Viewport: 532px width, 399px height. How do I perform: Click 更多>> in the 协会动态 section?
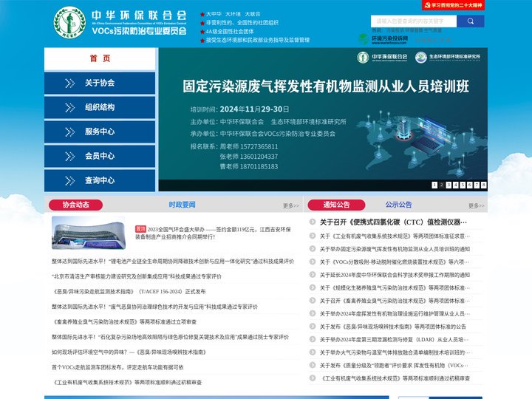[x=291, y=205]
